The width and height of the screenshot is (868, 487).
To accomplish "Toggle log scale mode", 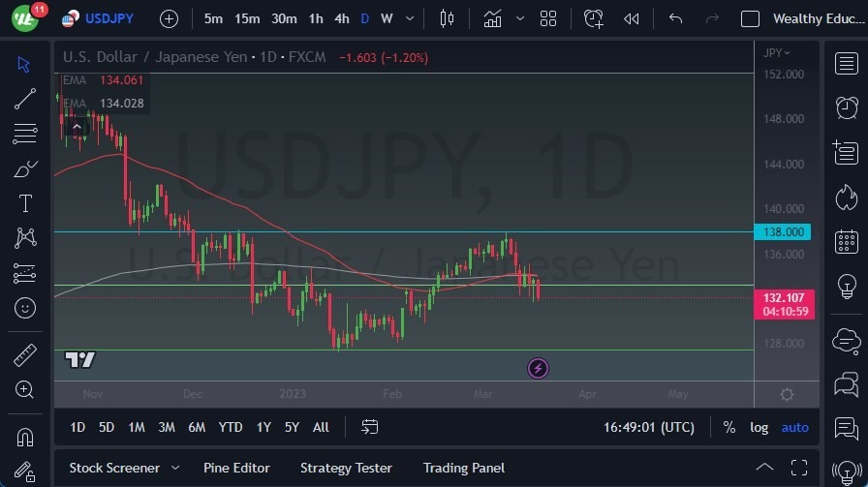I will [759, 427].
